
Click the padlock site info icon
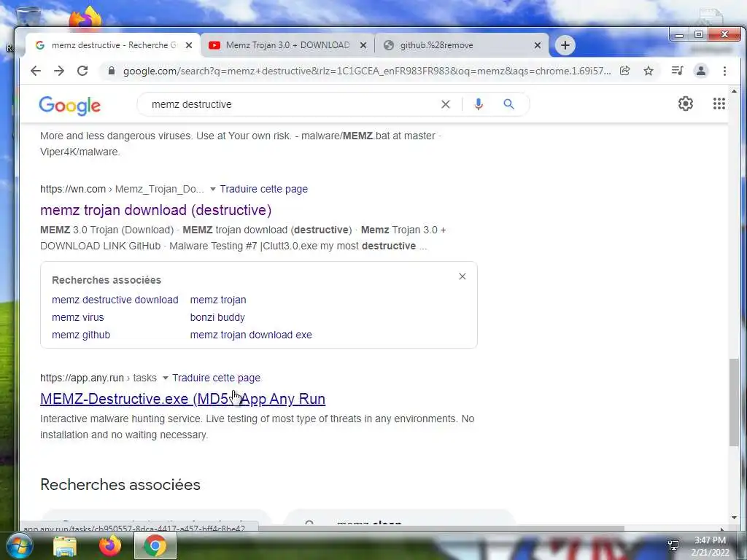tap(112, 71)
